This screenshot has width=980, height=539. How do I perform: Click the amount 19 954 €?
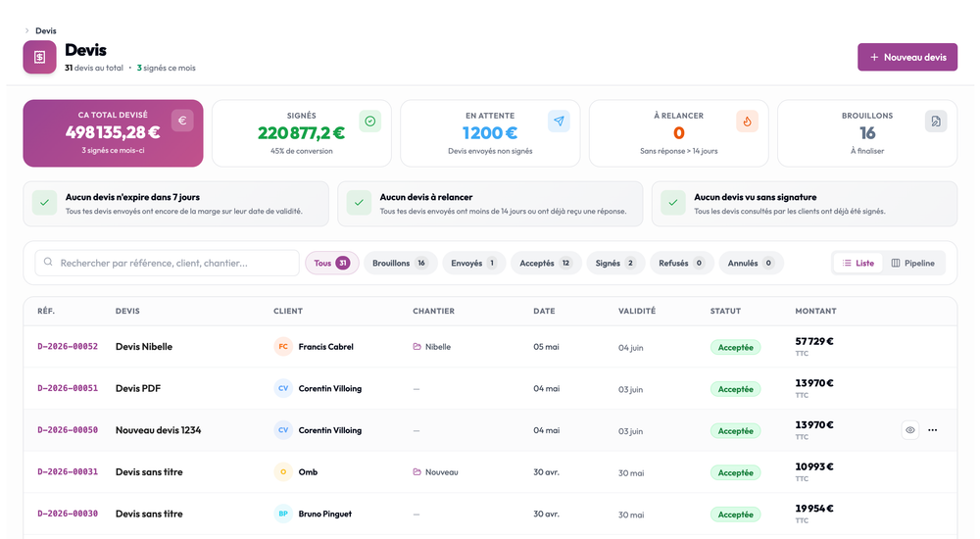coord(814,509)
